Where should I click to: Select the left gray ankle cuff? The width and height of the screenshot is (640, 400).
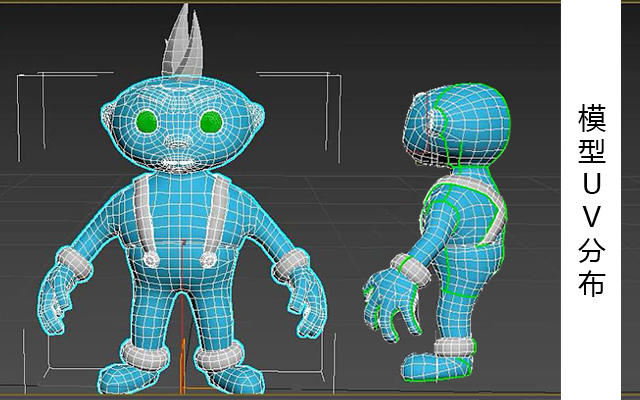pyautogui.click(x=145, y=356)
